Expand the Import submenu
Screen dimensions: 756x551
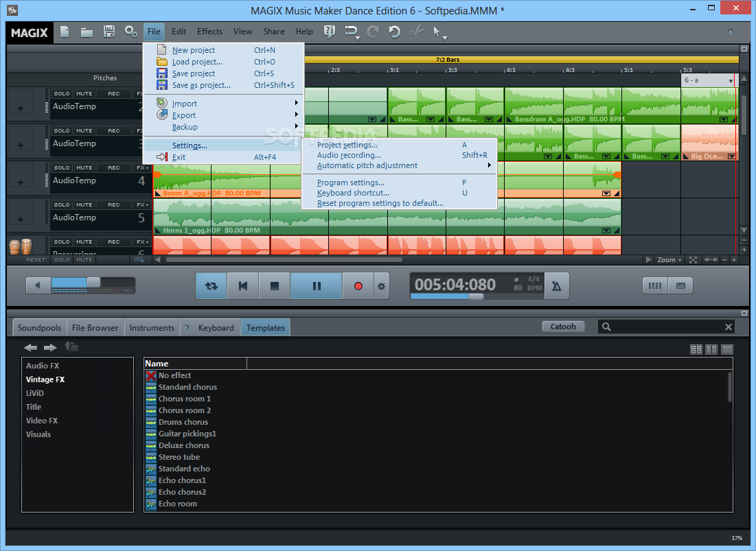pyautogui.click(x=224, y=104)
